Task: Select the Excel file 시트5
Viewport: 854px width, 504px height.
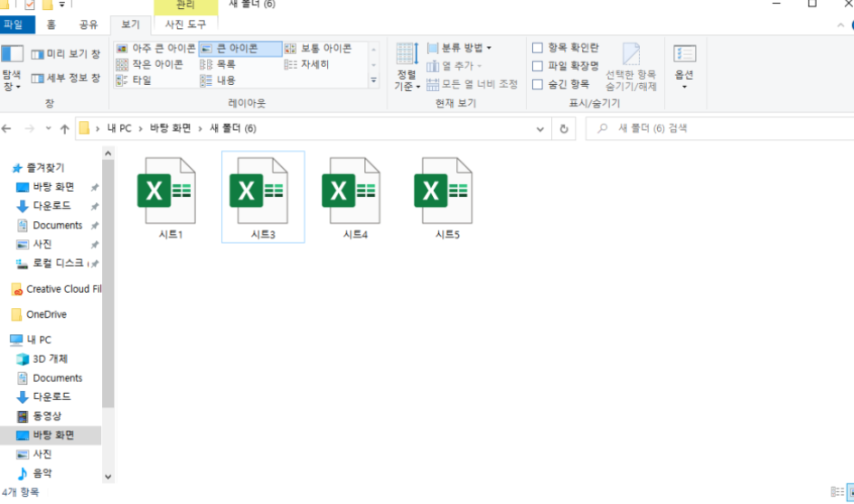Action: (x=447, y=198)
